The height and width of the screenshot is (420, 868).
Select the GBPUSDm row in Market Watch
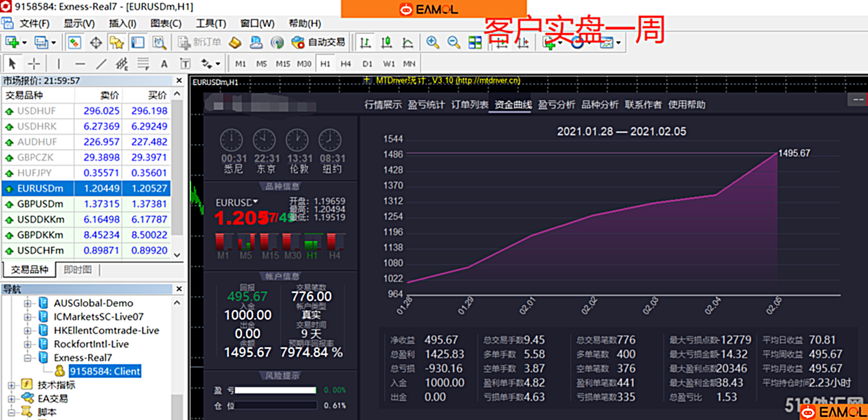tap(86, 204)
